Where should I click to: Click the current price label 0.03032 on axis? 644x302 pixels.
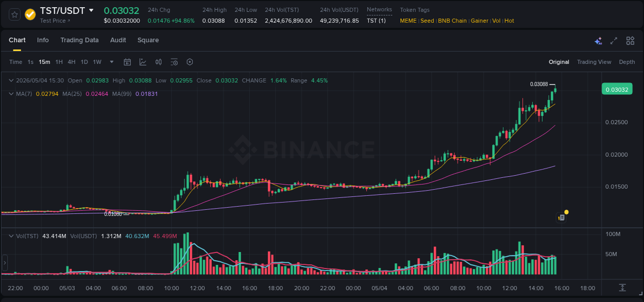617,89
